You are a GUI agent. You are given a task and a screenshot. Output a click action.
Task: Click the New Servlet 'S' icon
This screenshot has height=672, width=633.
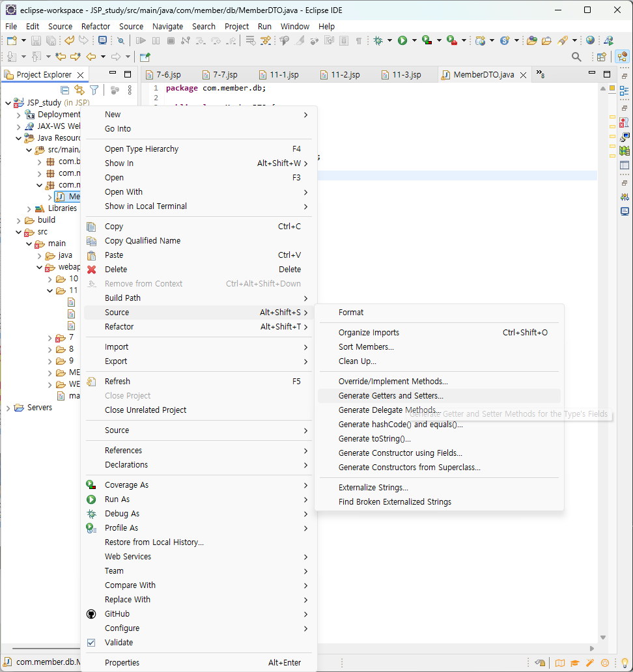point(505,41)
